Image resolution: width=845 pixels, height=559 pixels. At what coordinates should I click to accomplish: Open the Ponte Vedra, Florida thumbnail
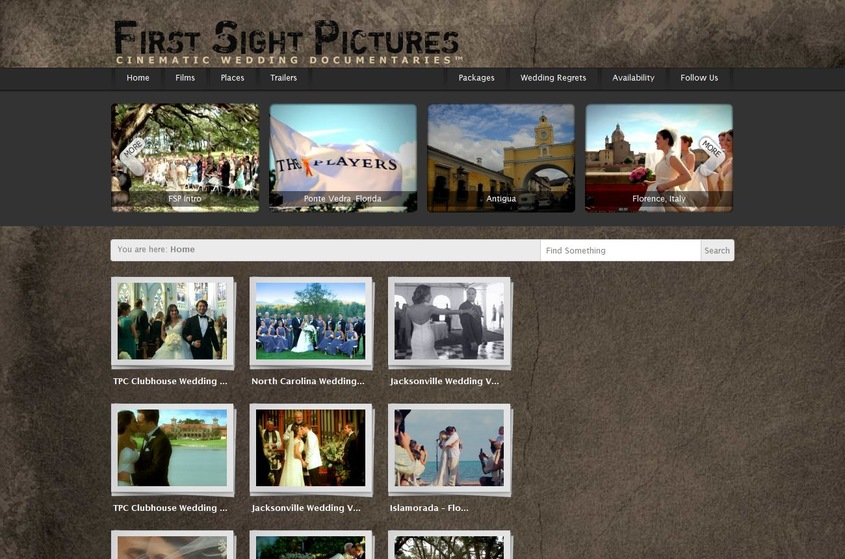pos(343,157)
